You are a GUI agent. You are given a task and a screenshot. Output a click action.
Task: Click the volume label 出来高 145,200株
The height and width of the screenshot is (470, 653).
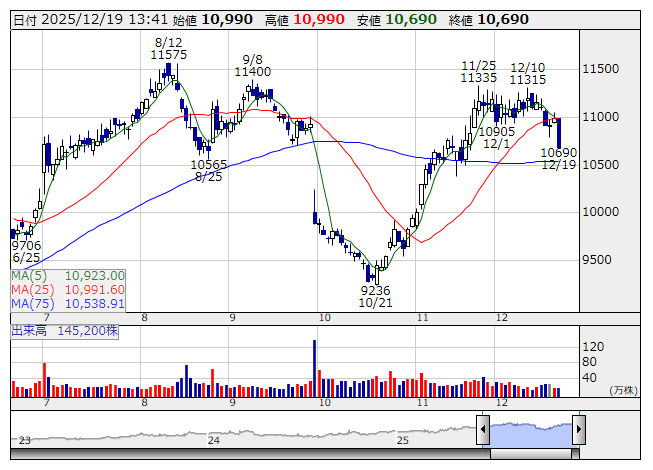point(65,331)
